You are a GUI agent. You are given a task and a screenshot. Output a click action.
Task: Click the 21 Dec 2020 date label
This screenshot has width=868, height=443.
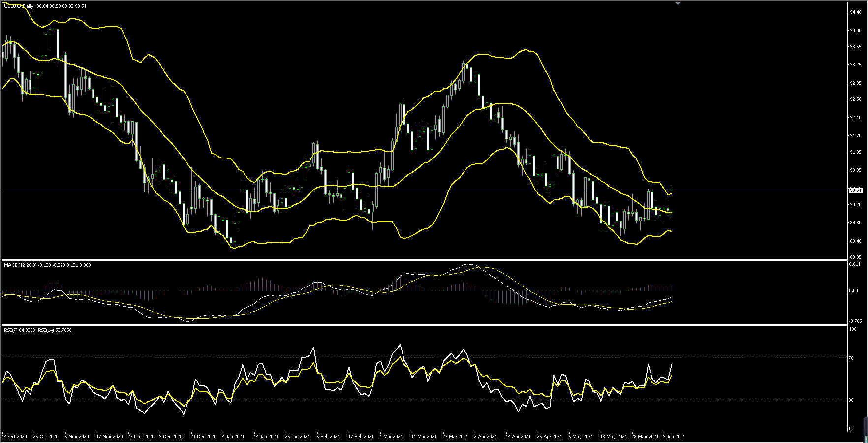[203, 437]
